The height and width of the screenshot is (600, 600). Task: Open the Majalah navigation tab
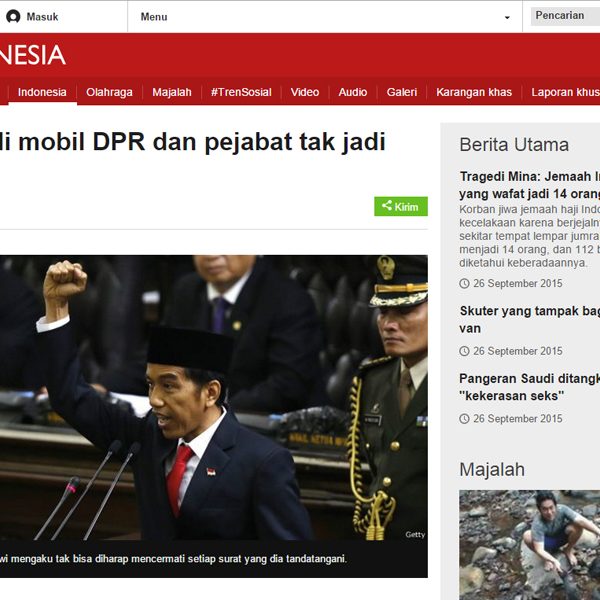pyautogui.click(x=172, y=92)
